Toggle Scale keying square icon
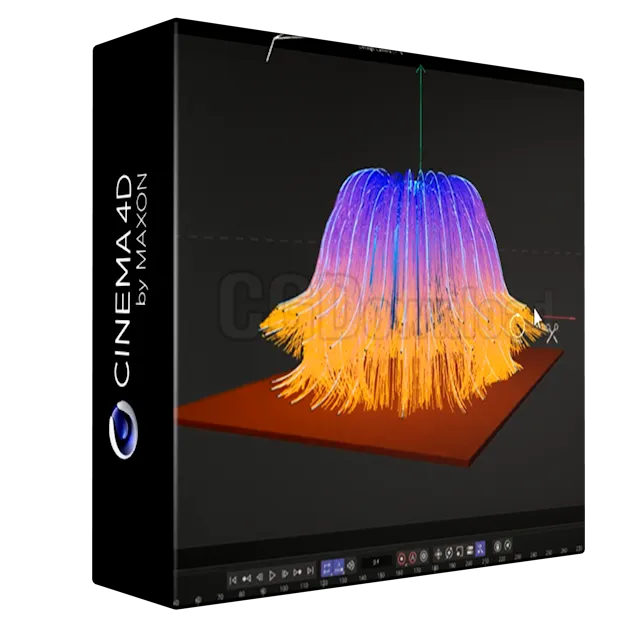 [459, 551]
